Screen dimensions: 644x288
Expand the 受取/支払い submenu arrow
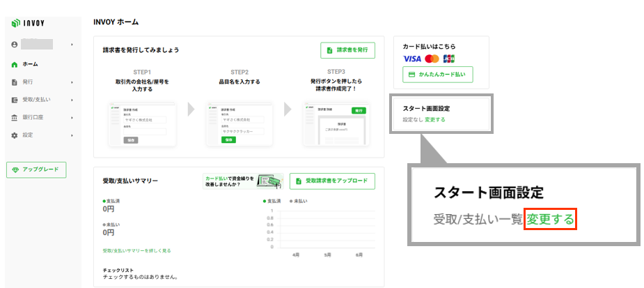(72, 100)
